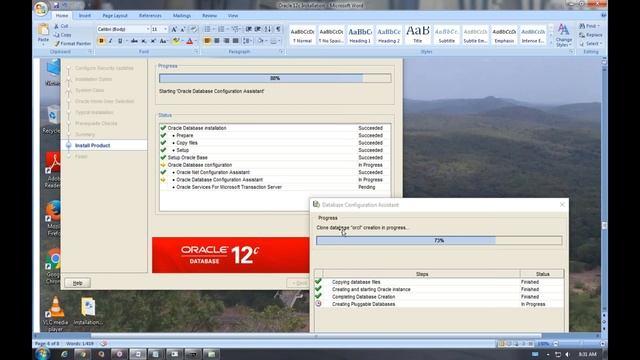Toggle Italic formatting
The image size is (640, 360).
click(111, 41)
